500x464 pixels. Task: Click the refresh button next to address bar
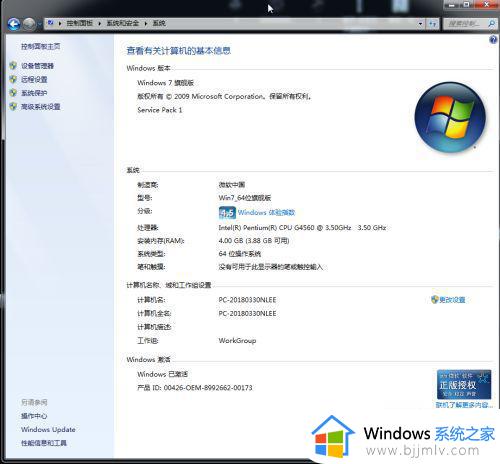(x=433, y=24)
